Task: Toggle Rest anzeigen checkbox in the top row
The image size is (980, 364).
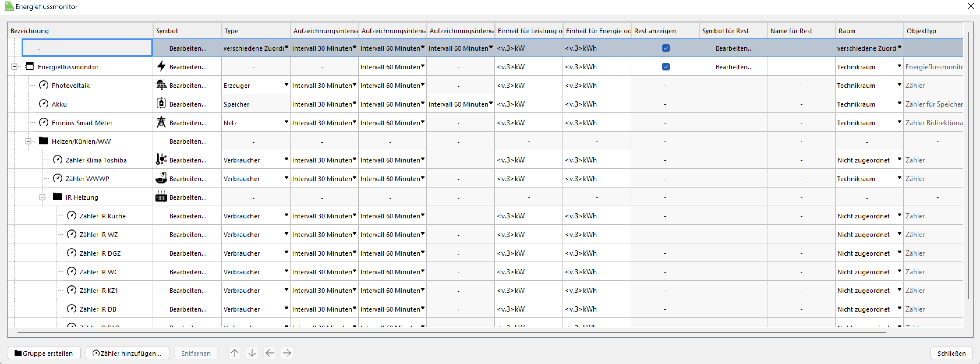Action: click(665, 48)
